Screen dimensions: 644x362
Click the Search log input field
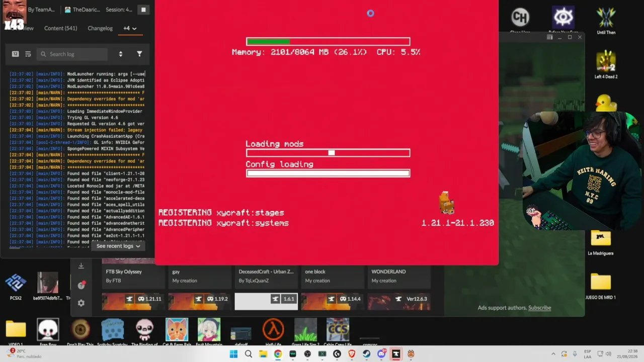coord(72,54)
